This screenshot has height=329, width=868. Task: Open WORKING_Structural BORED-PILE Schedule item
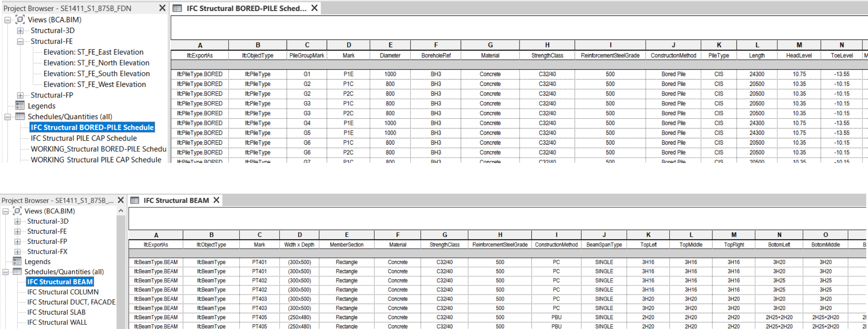pyautogui.click(x=98, y=149)
